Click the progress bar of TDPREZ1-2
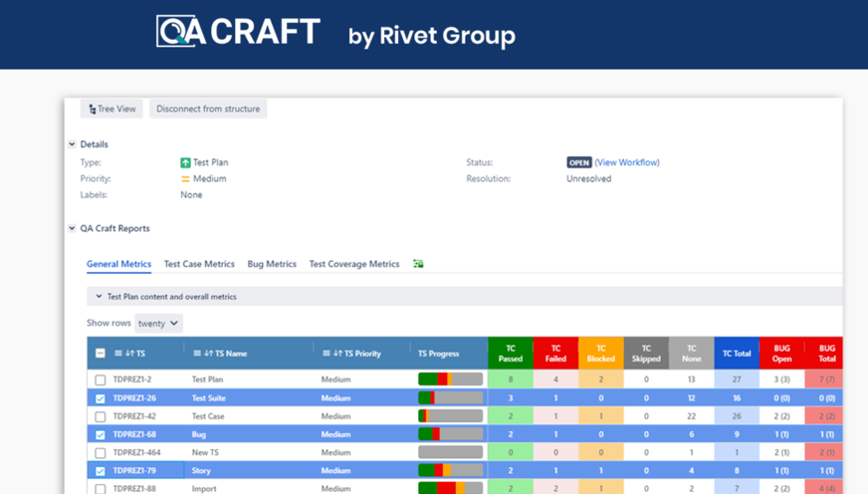Viewport: 868px width, 494px height. [x=451, y=379]
